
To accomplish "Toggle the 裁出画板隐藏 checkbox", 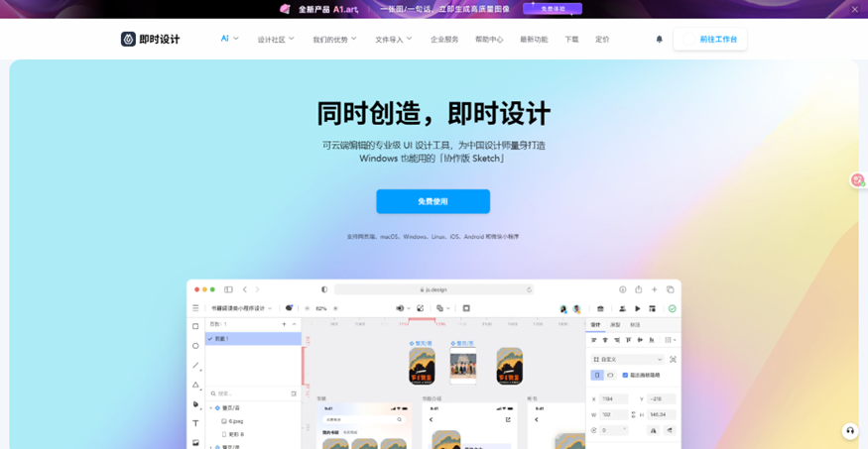I will tap(625, 375).
